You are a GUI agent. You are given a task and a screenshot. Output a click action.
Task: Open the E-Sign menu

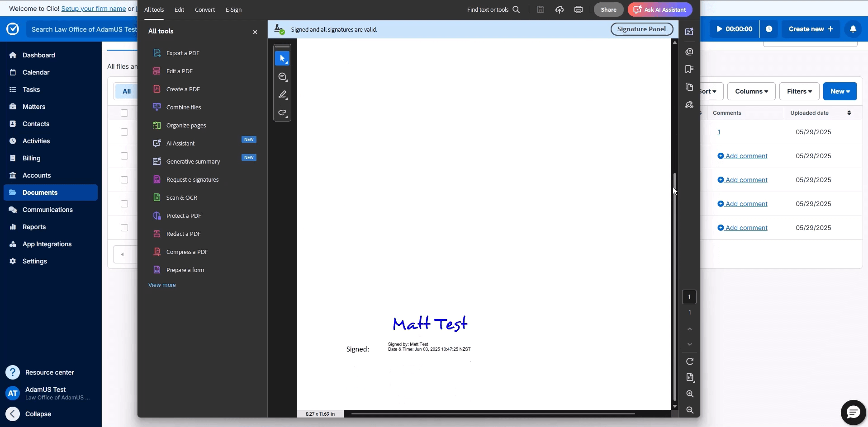[233, 9]
